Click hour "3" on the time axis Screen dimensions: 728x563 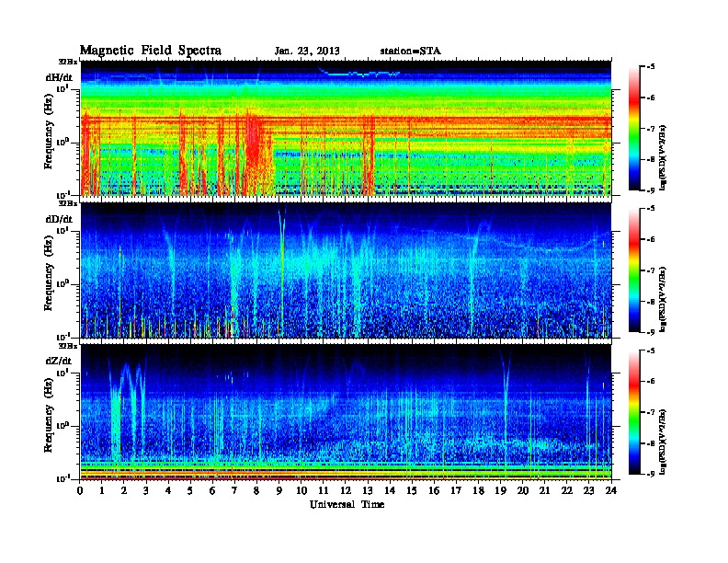pyautogui.click(x=146, y=490)
